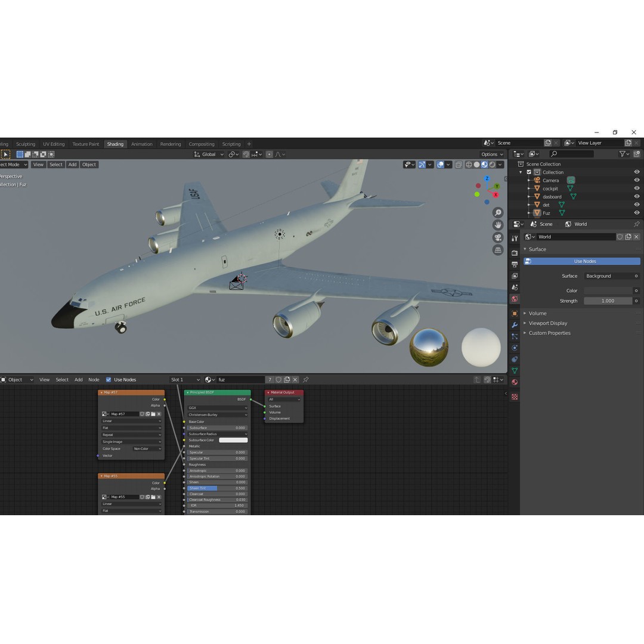Screen dimensions: 644x644
Task: Expand the Volume panel
Action: [537, 313]
